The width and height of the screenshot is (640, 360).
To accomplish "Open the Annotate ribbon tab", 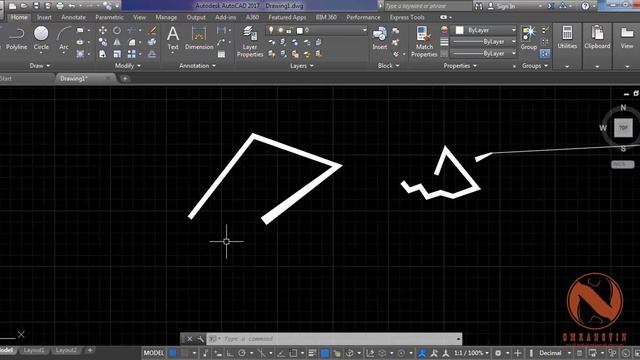I will pyautogui.click(x=73, y=18).
